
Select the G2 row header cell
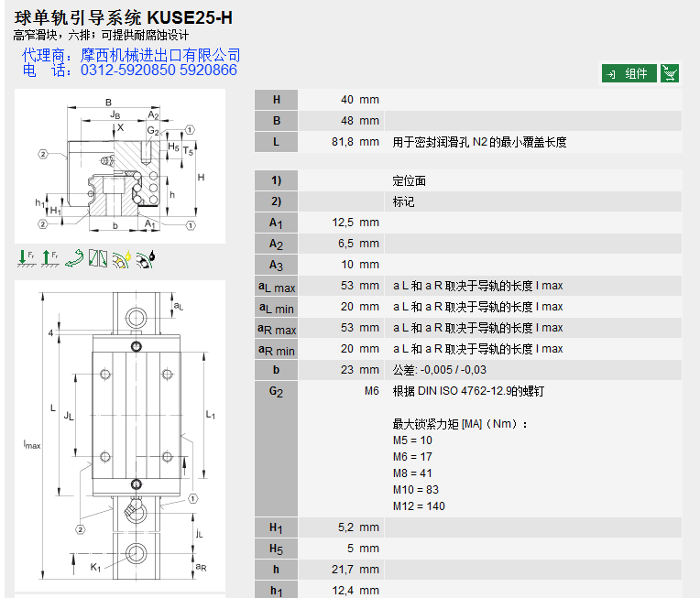[276, 391]
